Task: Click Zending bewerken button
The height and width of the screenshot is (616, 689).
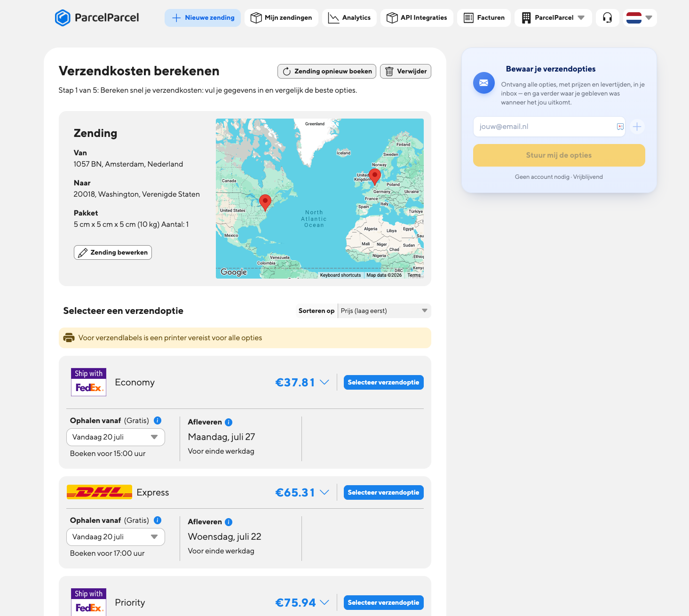Action: (113, 252)
